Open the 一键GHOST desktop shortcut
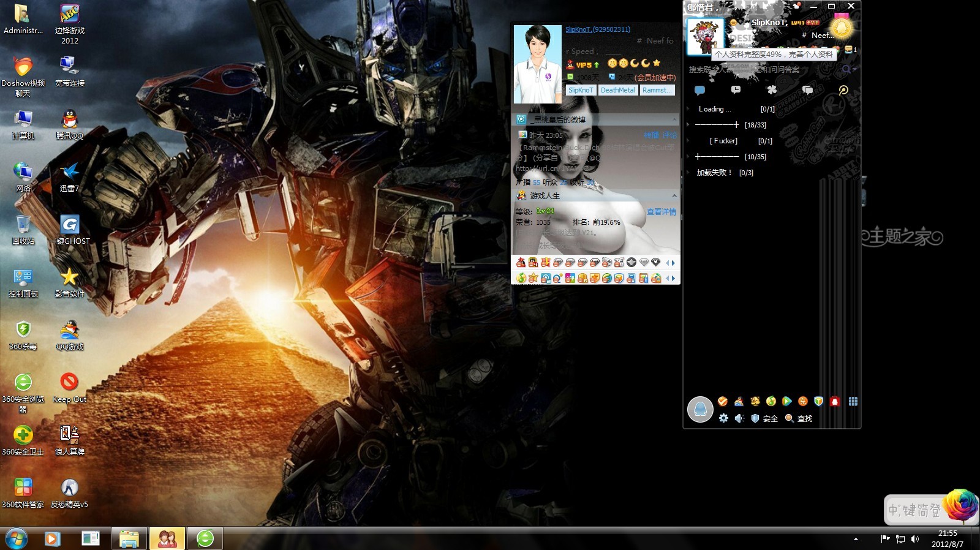 (x=70, y=230)
